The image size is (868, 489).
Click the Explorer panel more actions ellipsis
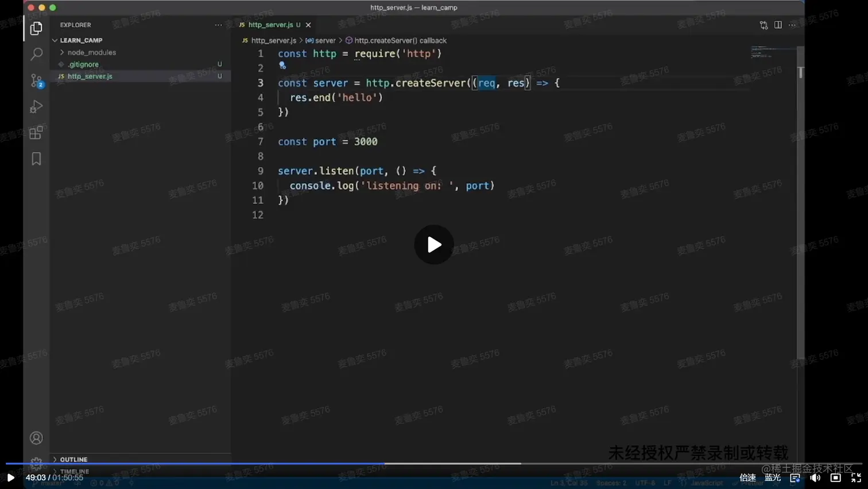point(218,25)
